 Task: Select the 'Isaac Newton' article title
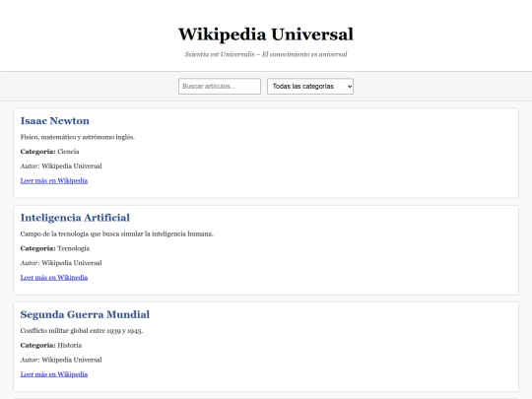point(55,121)
